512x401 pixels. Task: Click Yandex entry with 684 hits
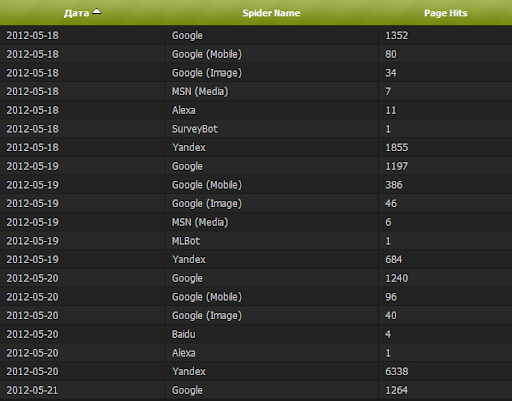(x=189, y=260)
